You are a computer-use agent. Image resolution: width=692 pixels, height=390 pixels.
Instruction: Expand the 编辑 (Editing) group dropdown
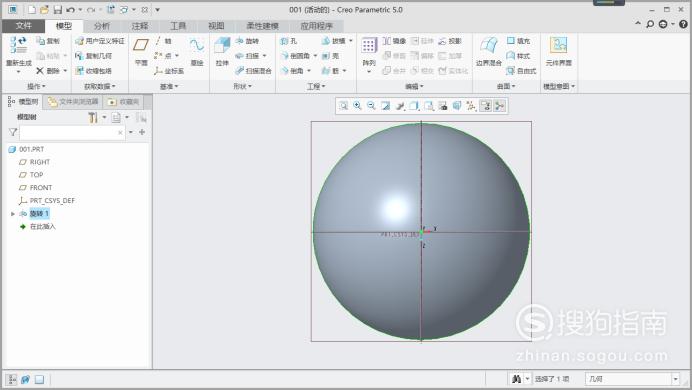[414, 86]
